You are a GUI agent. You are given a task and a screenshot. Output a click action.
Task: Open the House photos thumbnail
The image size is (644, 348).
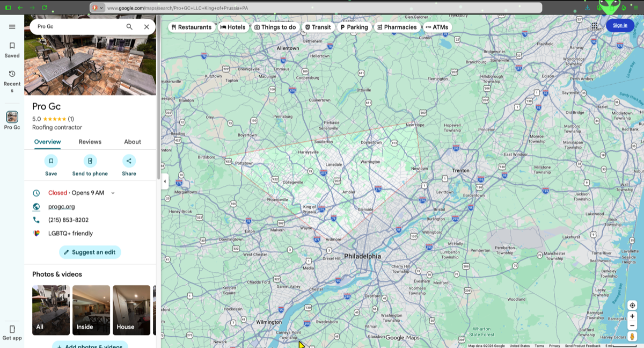tap(131, 310)
